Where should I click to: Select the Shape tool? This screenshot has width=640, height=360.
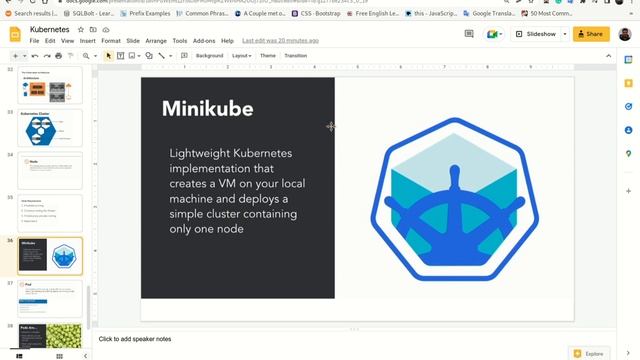149,56
